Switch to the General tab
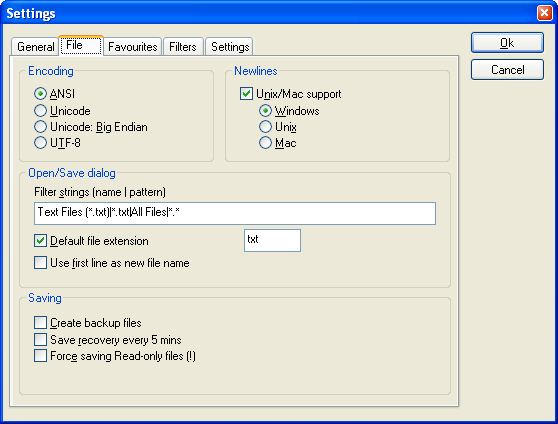The width and height of the screenshot is (558, 424). click(x=35, y=47)
